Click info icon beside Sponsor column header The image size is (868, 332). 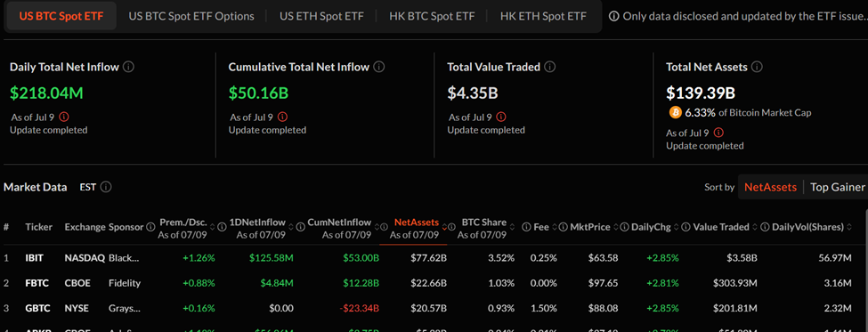click(150, 227)
